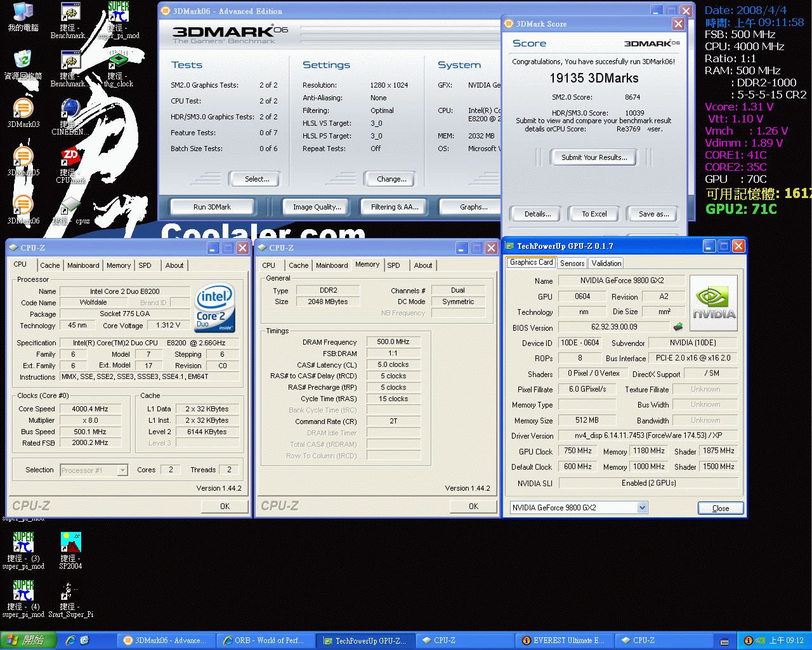Close the 3DMark Score window

coord(678,23)
